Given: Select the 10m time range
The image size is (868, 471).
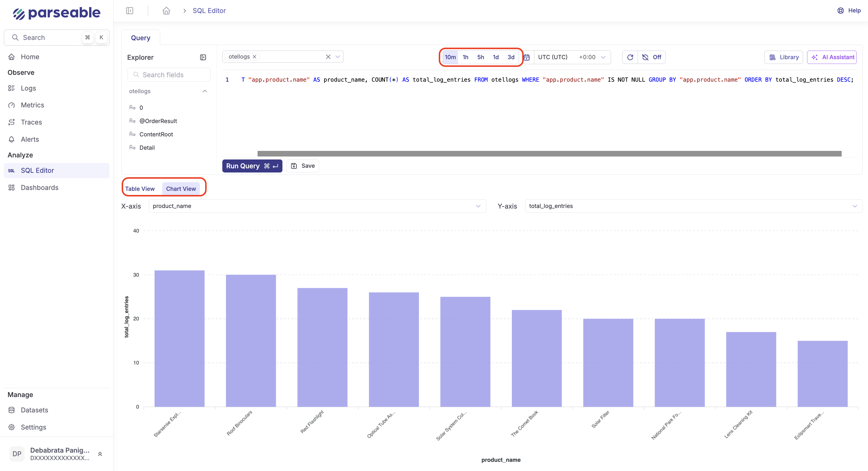Looking at the screenshot, I should click(450, 57).
